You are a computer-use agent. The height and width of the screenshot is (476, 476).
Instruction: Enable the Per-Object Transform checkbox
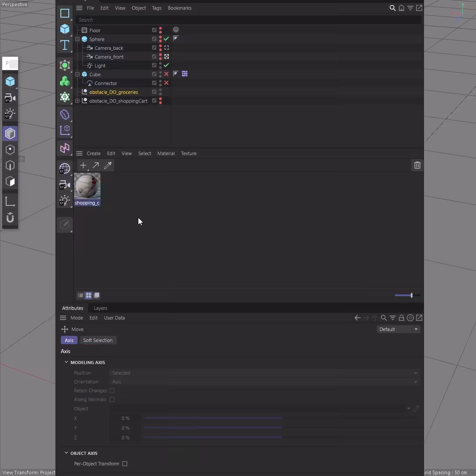(125, 464)
